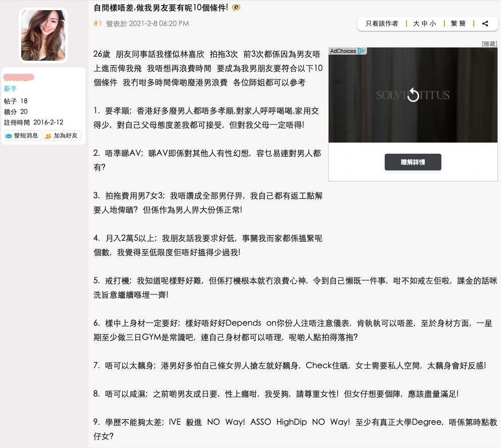Click the share icon in the post toolbar
Screen dimensions: 501x448
pos(485,23)
